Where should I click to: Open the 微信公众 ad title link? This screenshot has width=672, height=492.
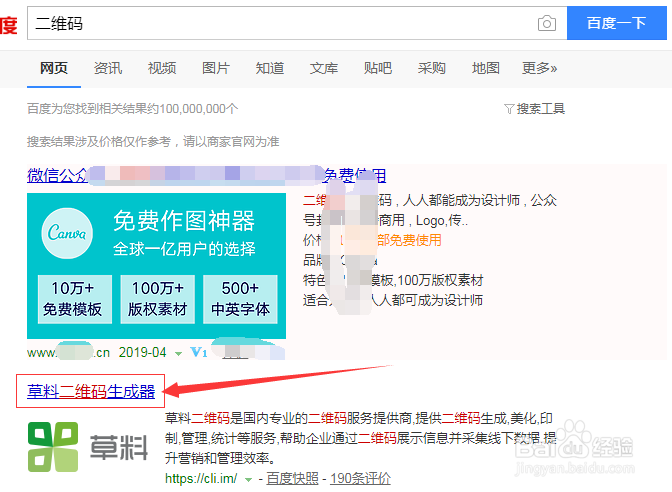click(x=207, y=175)
